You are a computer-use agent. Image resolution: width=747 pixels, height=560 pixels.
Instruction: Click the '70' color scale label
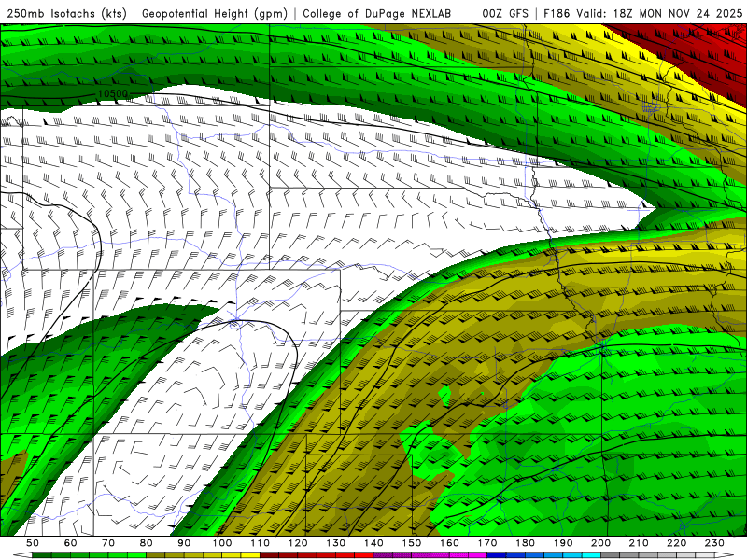coord(108,543)
